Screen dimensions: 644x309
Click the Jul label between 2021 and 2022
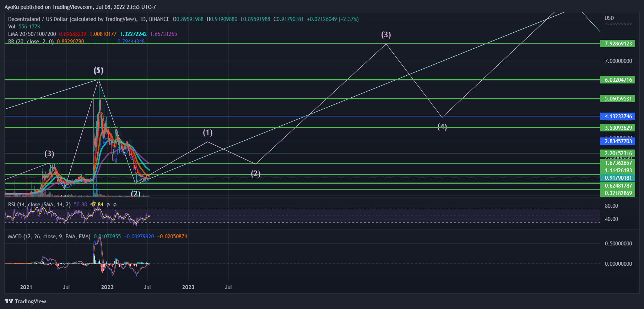click(x=66, y=287)
